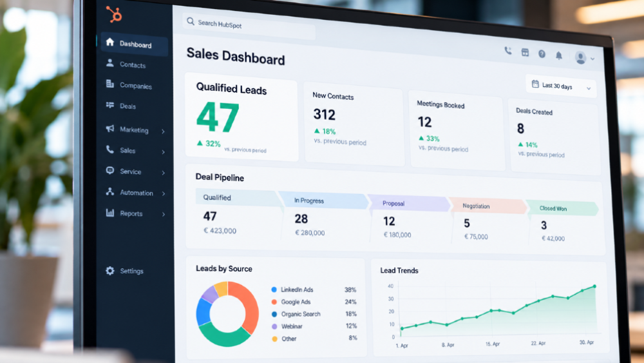
Task: Expand the Automation submenu chevron
Action: tap(164, 193)
